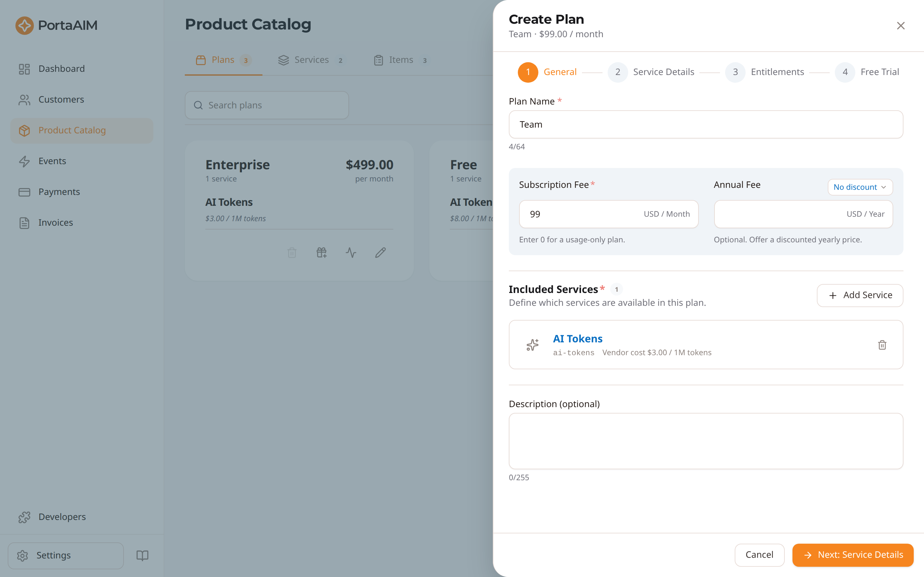
Task: Jump to step 2 Service Details
Action: [x=651, y=72]
